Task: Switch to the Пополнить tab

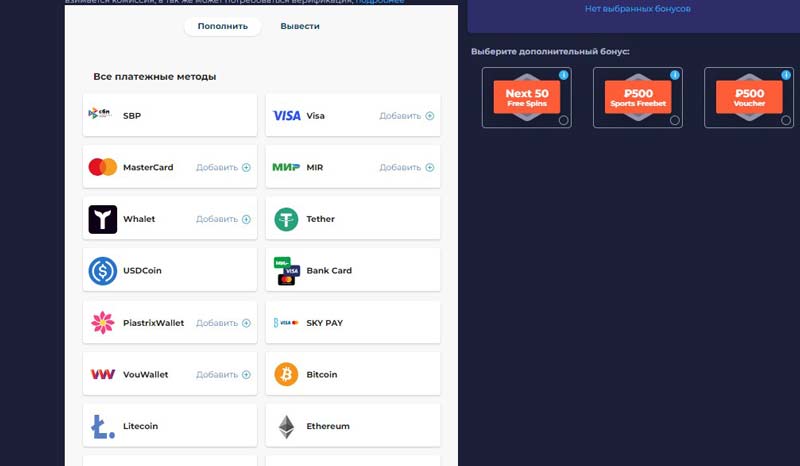Action: tap(222, 26)
